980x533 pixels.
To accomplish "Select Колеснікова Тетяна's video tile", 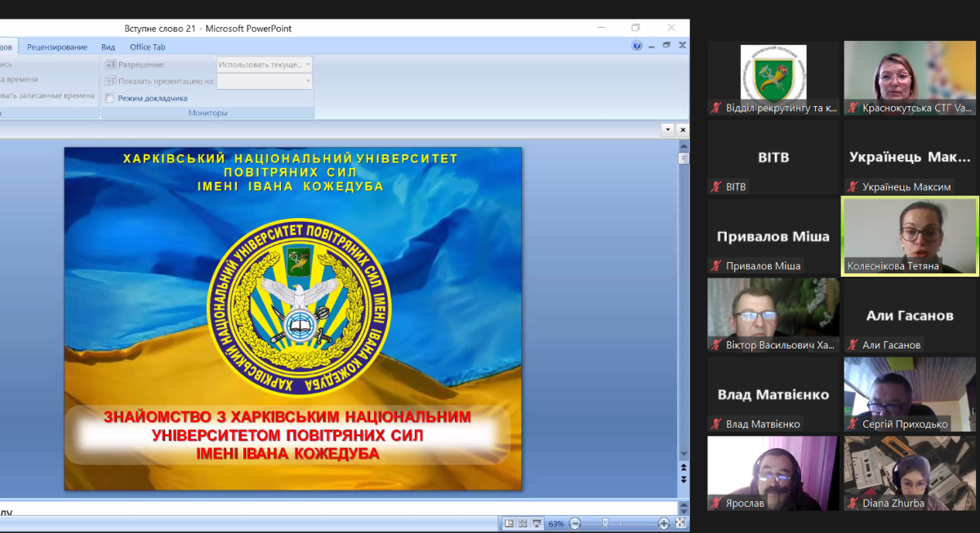I will point(910,236).
